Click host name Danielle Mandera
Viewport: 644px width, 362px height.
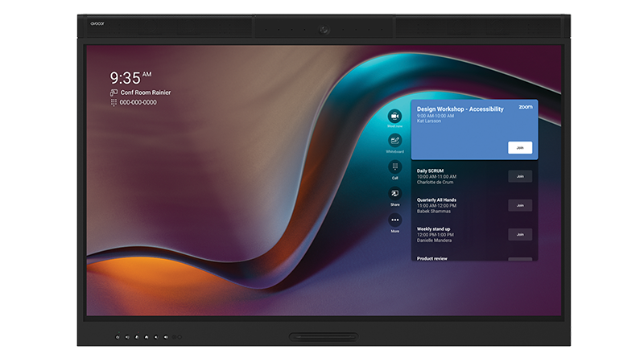point(434,241)
